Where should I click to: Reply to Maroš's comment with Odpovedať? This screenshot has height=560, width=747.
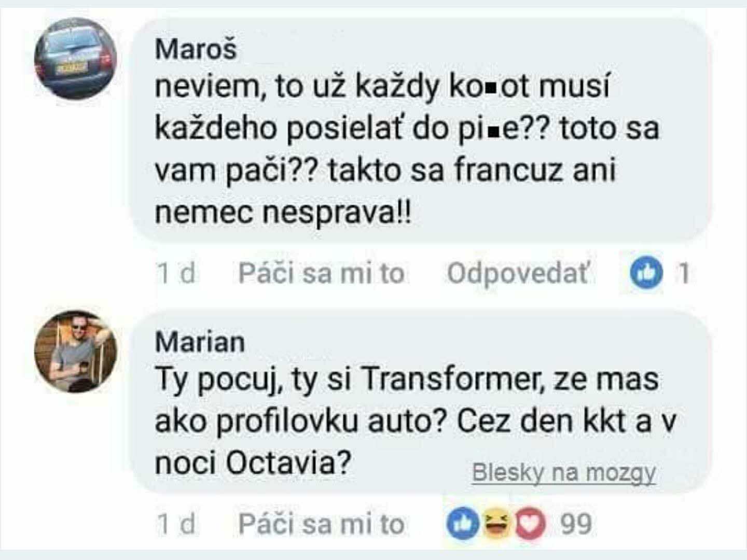[x=518, y=273]
